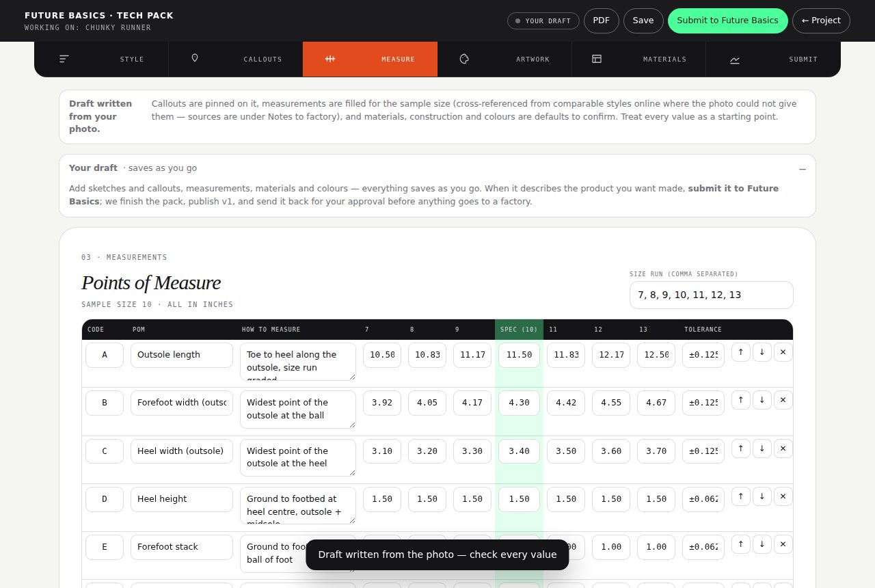Open the Materials tab
This screenshot has height=588, width=875.
pos(638,59)
